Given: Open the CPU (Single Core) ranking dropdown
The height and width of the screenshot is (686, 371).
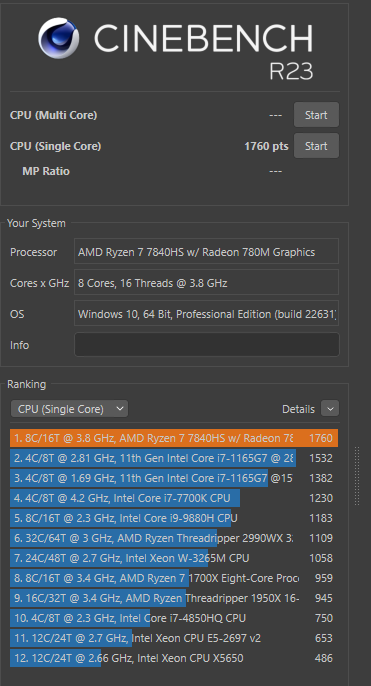Looking at the screenshot, I should click(70, 409).
